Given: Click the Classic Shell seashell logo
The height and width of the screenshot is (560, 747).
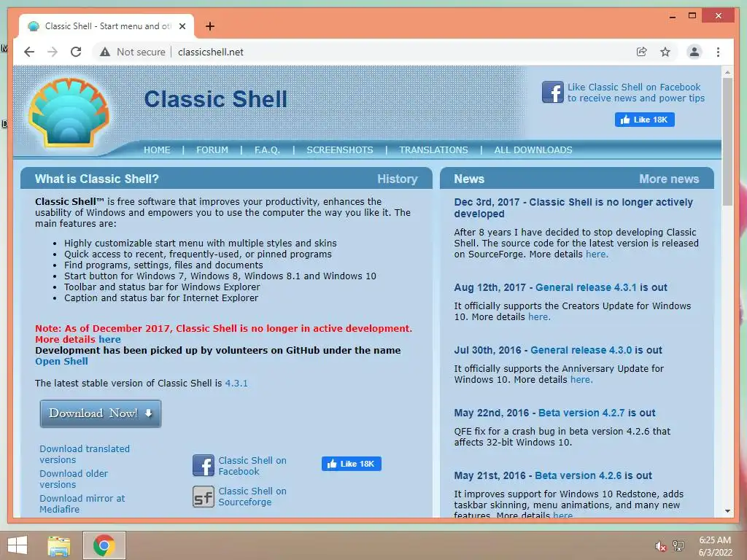Looking at the screenshot, I should 69,112.
